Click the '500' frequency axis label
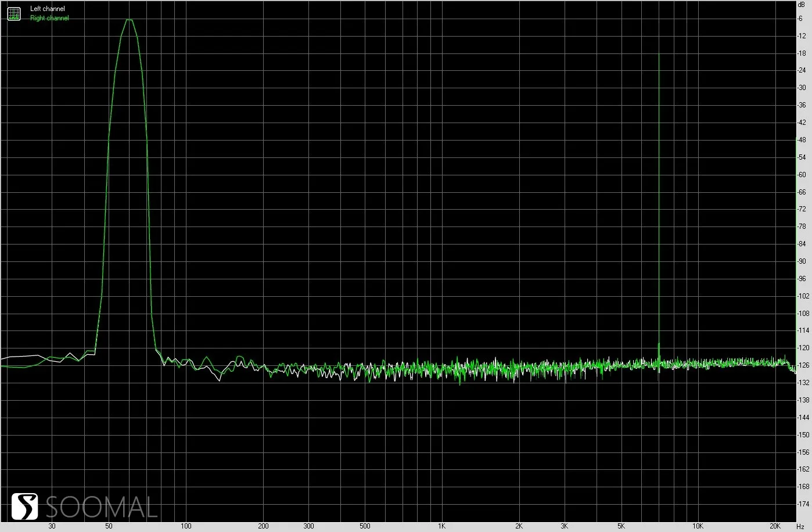This screenshot has width=812, height=532. (365, 526)
